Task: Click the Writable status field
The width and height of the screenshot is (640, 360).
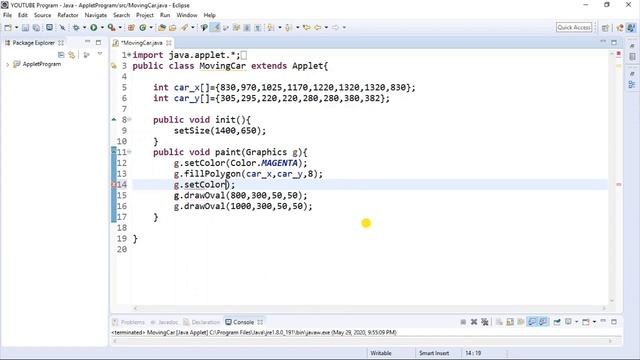Action: tap(381, 353)
